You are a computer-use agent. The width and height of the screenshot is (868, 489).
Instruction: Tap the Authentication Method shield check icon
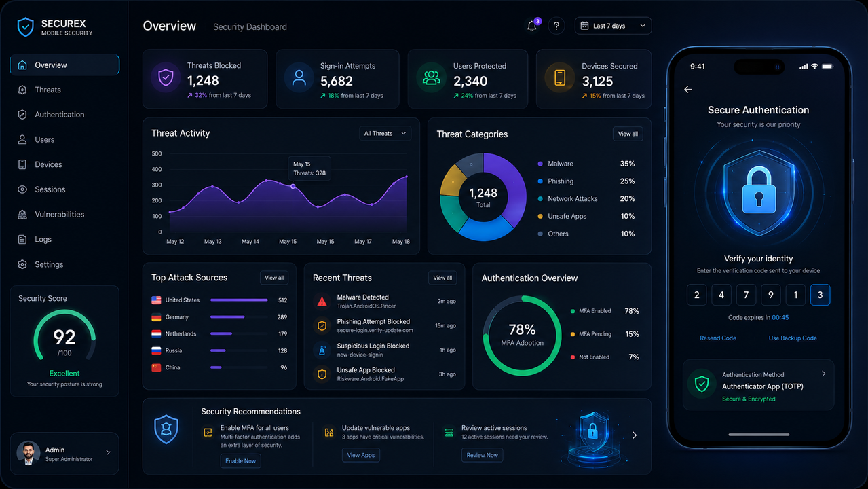coord(702,384)
